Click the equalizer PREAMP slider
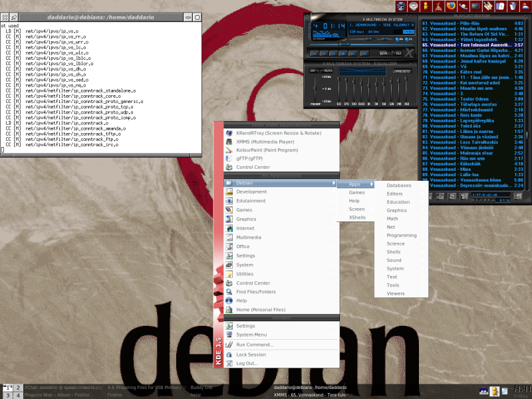The height and width of the screenshot is (399, 532). pos(315,89)
